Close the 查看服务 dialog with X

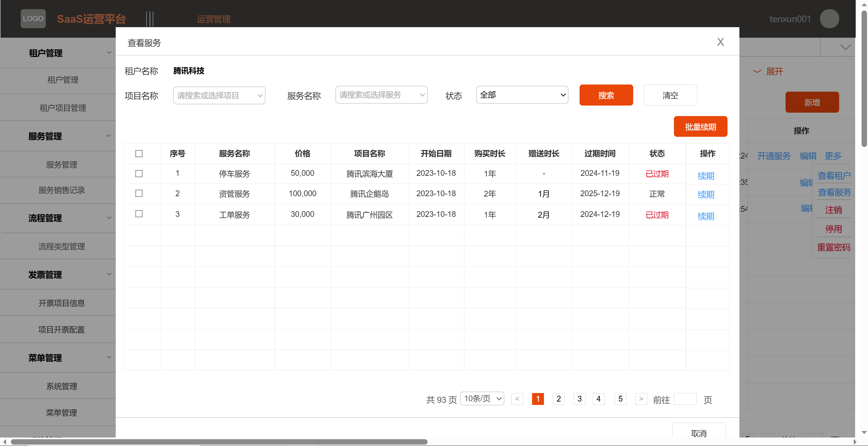point(720,42)
